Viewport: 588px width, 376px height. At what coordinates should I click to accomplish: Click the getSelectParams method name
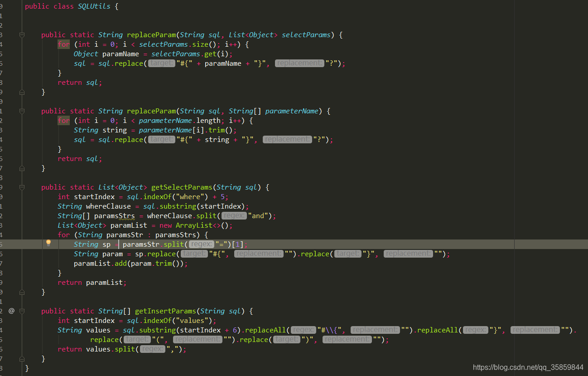pos(182,187)
